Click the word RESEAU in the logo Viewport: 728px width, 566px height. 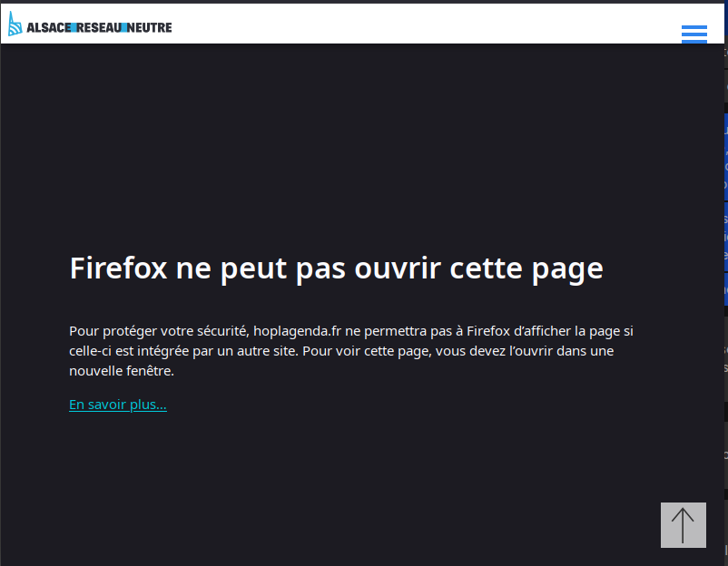[x=99, y=27]
